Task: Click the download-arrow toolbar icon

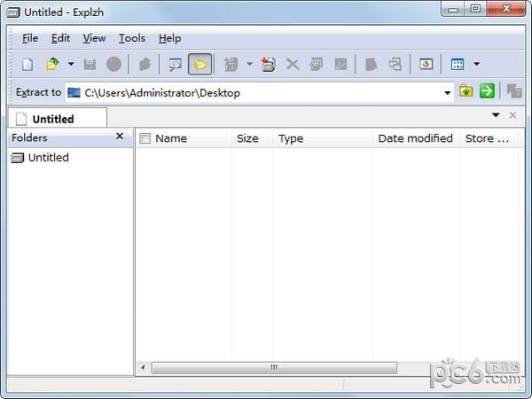Action: (426, 64)
